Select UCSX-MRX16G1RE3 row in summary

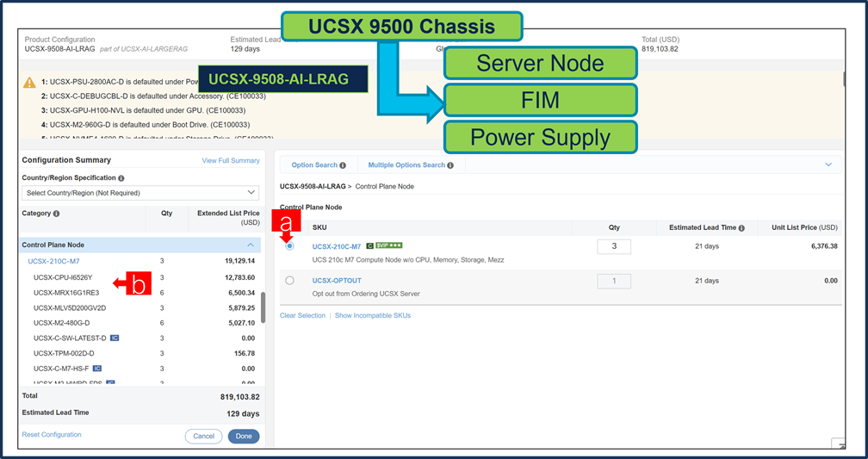coord(140,293)
